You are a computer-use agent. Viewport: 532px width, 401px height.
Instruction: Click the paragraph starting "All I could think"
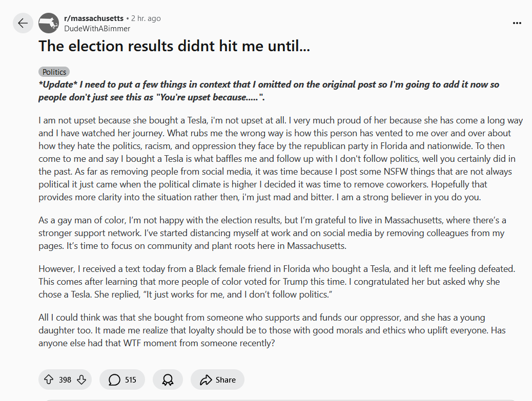tap(272, 330)
